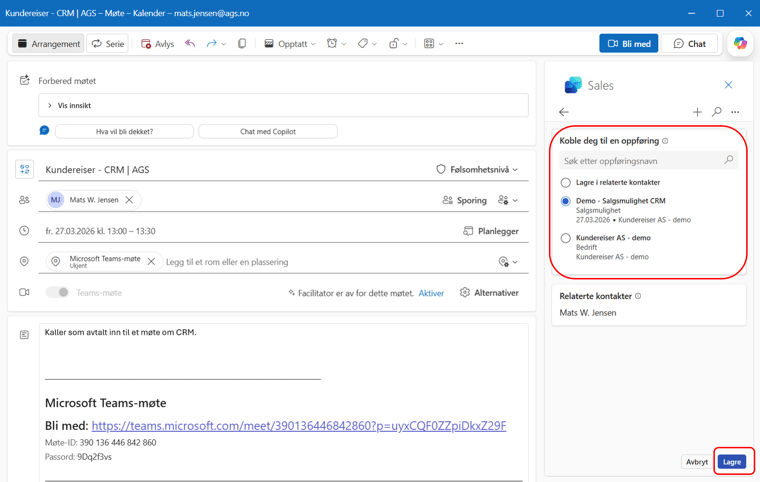Toggle the Teams-møte switch
760x482 pixels.
pos(58,293)
